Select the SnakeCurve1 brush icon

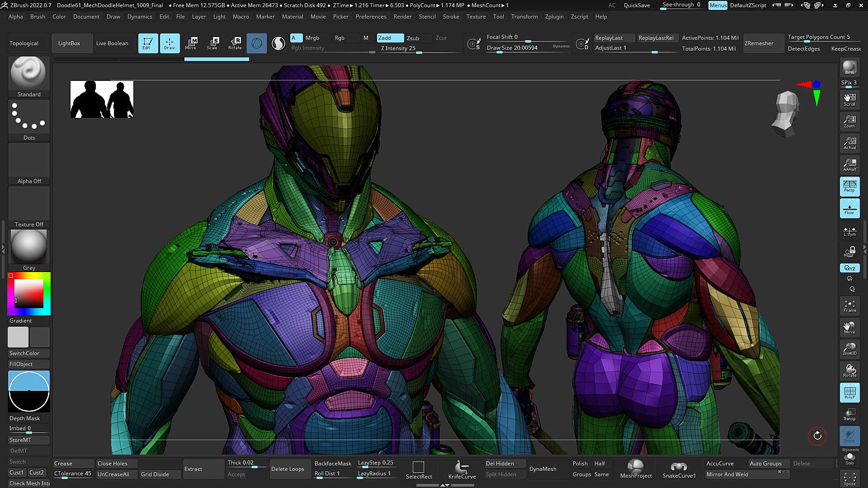679,469
